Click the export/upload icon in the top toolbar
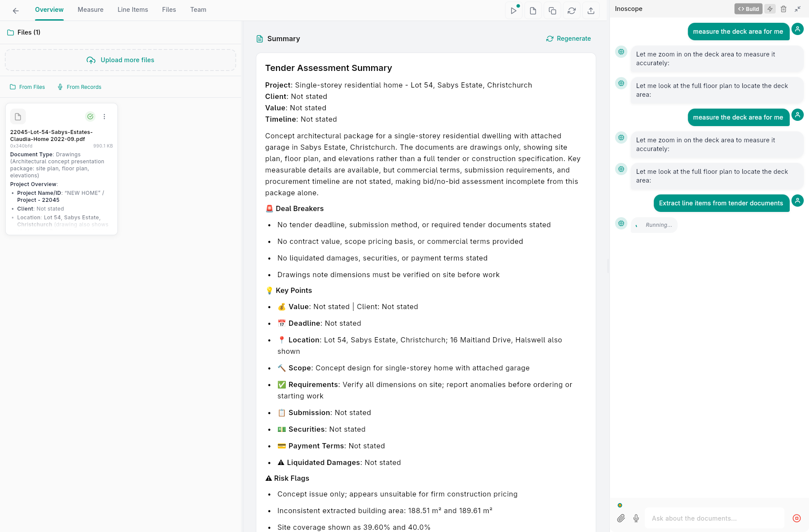 591,10
